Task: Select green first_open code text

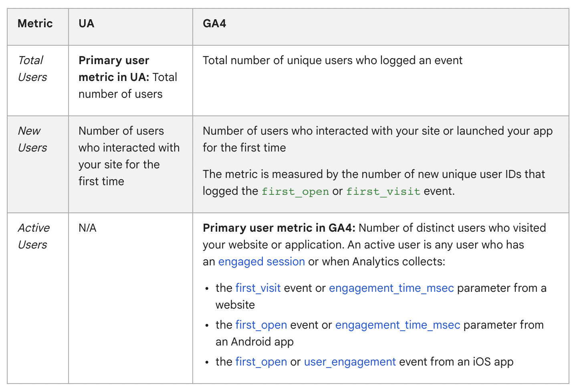Action: [295, 192]
